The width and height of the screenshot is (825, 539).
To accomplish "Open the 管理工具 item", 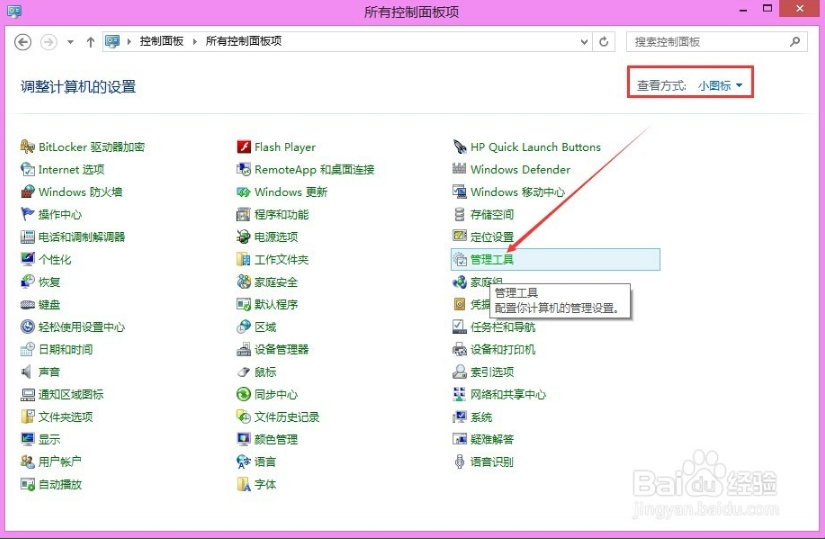I will coord(491,260).
